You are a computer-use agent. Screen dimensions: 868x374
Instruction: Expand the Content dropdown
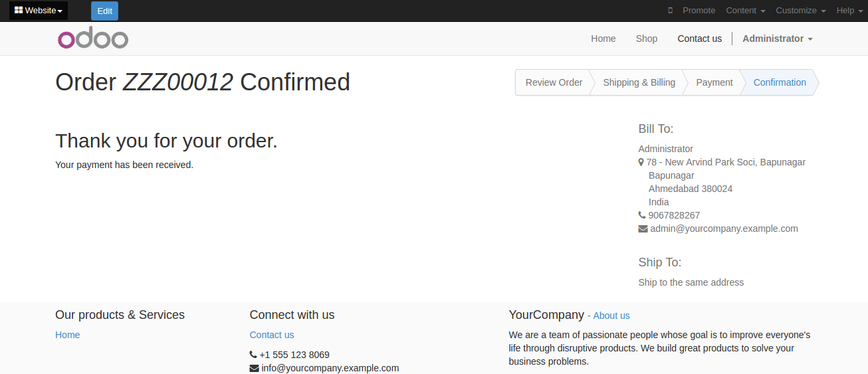(x=746, y=11)
